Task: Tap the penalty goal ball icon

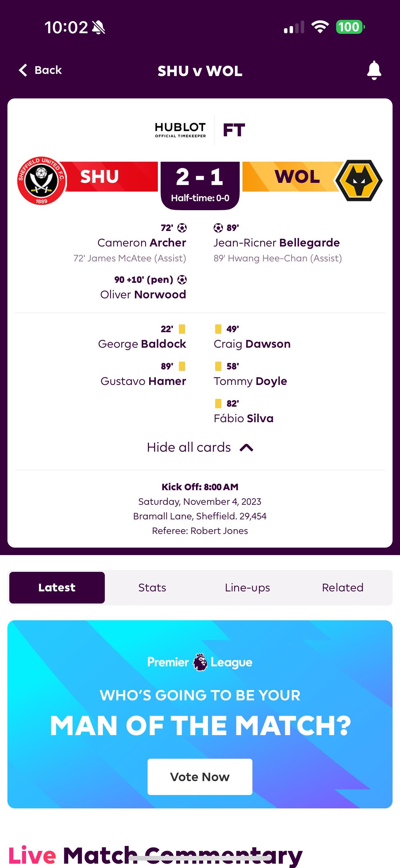Action: (x=182, y=280)
